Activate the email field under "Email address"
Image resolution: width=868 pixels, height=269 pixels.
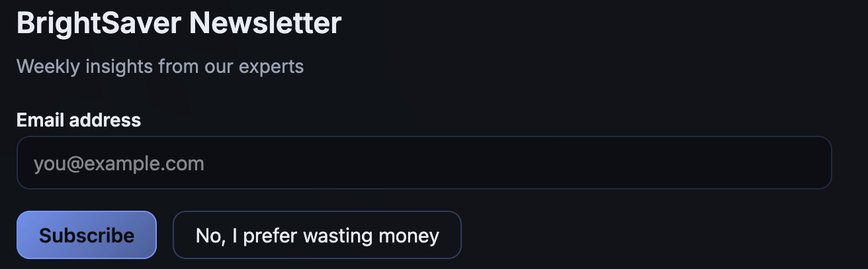pos(423,163)
